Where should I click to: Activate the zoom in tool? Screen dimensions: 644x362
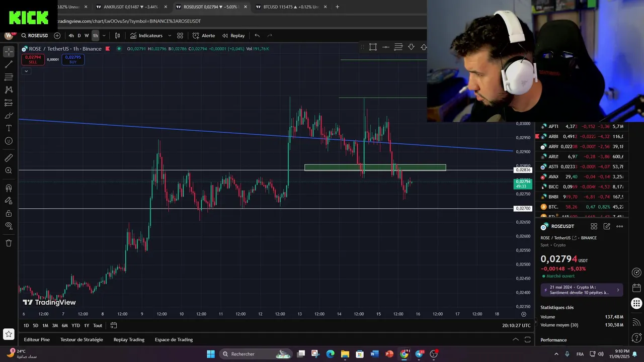click(x=9, y=171)
